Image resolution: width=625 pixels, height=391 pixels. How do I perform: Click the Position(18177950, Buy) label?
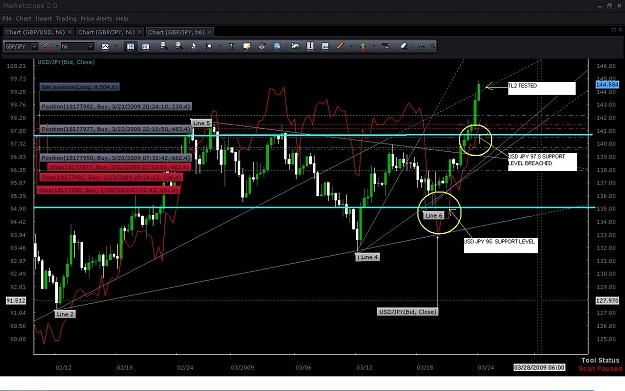[116, 158]
